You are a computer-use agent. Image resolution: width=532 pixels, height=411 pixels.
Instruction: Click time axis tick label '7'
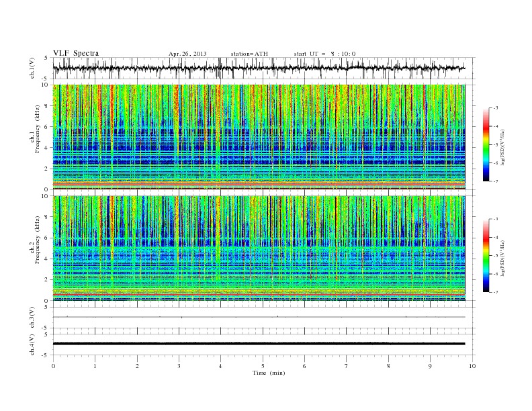click(347, 366)
